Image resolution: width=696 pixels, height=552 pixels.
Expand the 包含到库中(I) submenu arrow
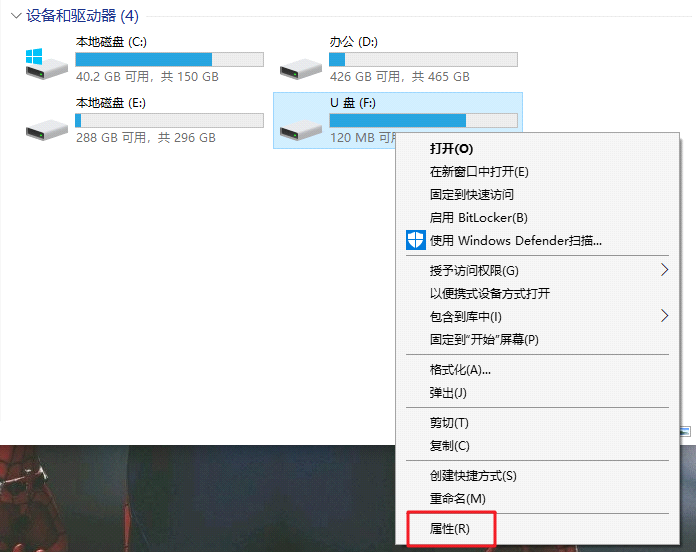(664, 316)
